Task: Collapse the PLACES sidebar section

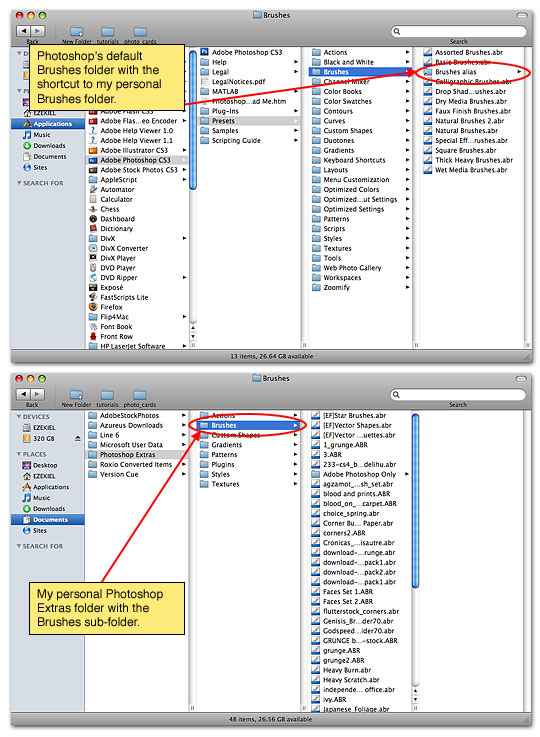Action: tap(19, 455)
